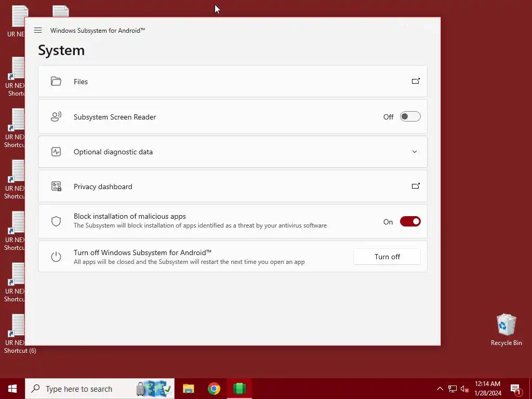Select the Recycle Bin desktop icon
This screenshot has width=532, height=399.
[x=506, y=330]
